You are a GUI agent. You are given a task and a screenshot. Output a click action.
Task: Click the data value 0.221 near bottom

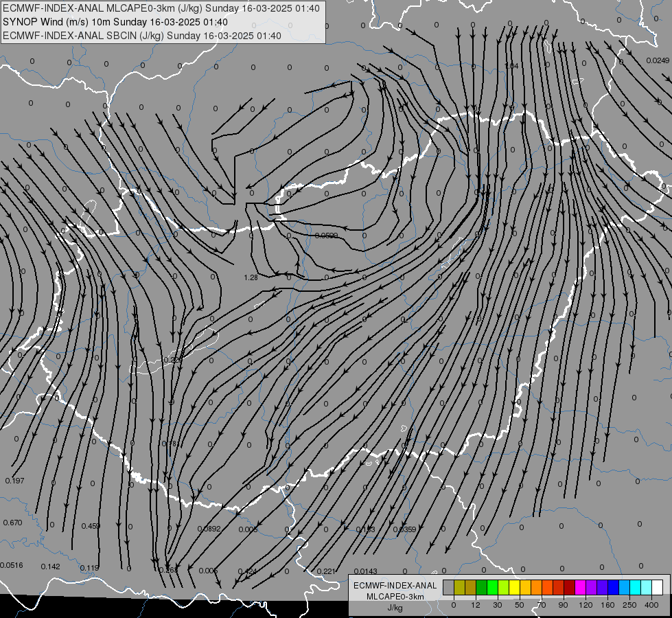(x=326, y=571)
